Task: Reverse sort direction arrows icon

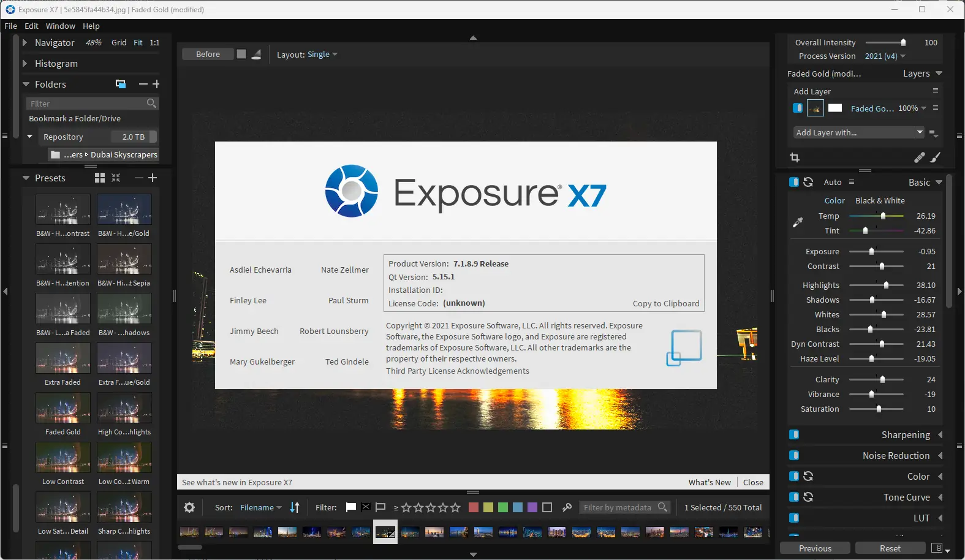Action: [295, 507]
